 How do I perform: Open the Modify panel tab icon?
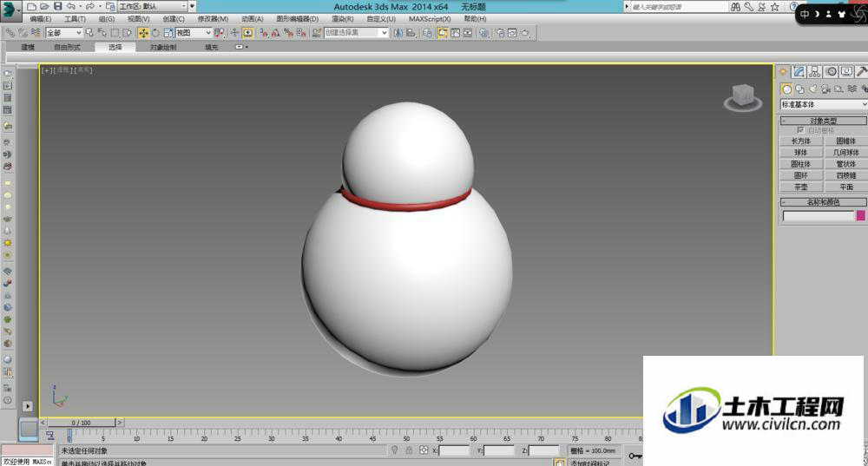[x=799, y=71]
